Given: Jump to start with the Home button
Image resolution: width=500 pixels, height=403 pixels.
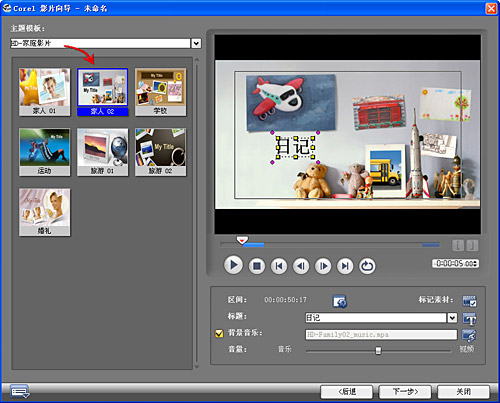Looking at the screenshot, I should 279,266.
